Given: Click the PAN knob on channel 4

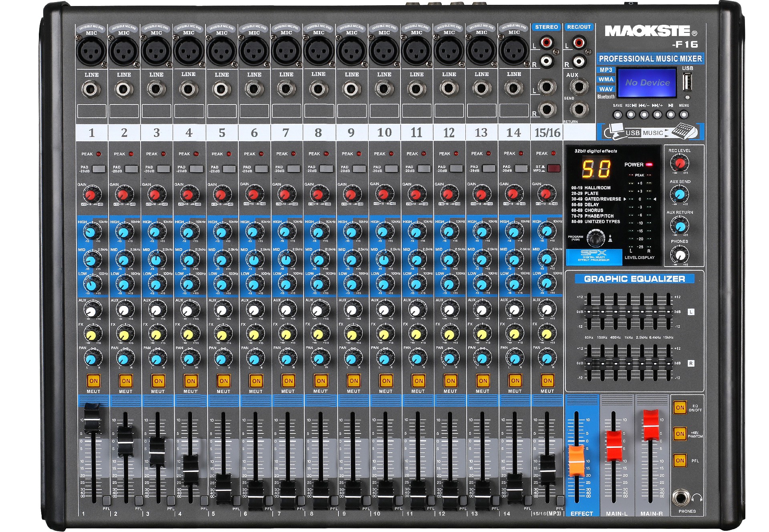Looking at the screenshot, I should coord(189,359).
